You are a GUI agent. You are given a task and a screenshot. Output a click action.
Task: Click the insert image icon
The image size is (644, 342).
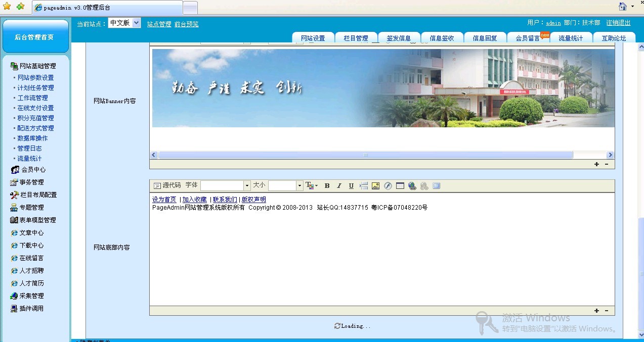(375, 186)
